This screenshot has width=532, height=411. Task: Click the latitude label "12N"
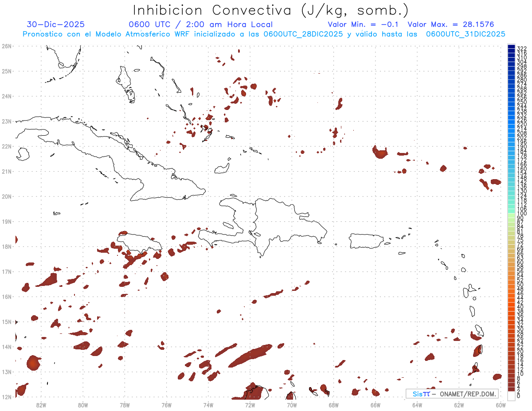pos(7,397)
